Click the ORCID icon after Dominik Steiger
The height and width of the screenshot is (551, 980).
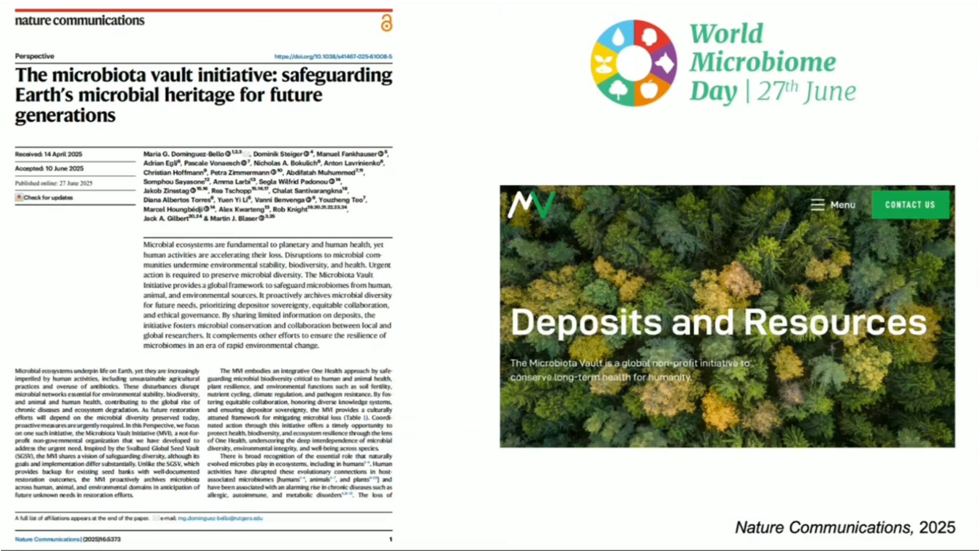pyautogui.click(x=306, y=154)
